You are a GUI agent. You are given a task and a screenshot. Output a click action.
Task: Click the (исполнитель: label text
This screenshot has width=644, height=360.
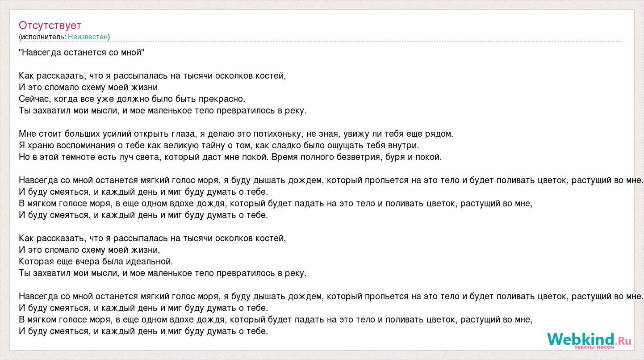coord(42,37)
